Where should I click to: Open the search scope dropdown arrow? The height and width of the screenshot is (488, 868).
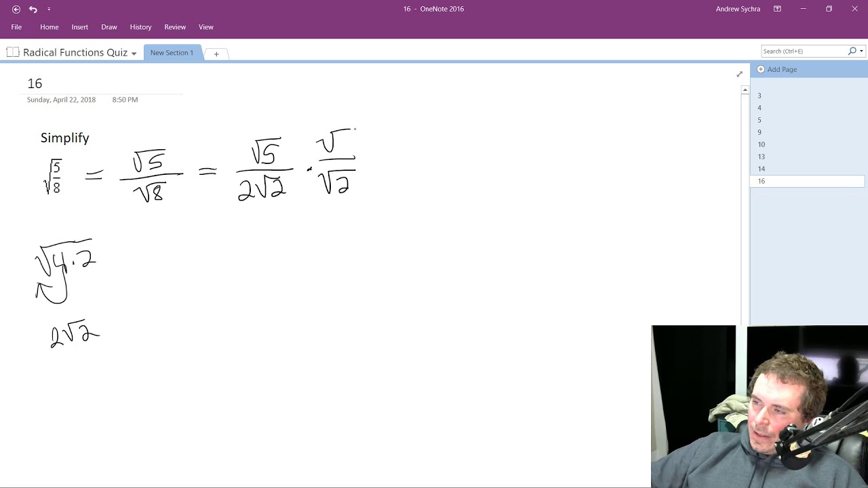(861, 51)
